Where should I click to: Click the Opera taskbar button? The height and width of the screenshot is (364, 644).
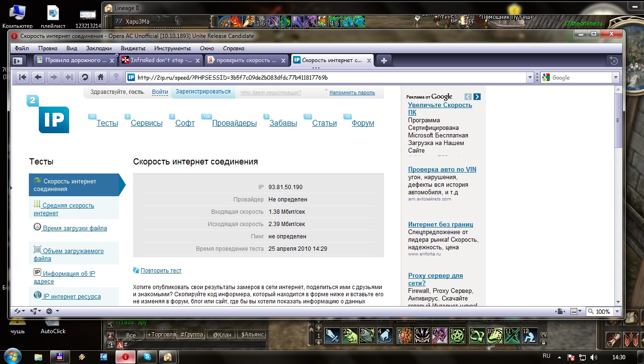(125, 357)
